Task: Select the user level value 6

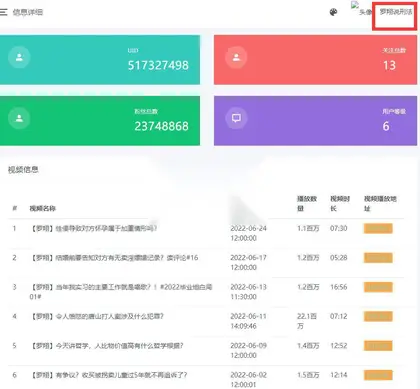Action: pyautogui.click(x=386, y=126)
